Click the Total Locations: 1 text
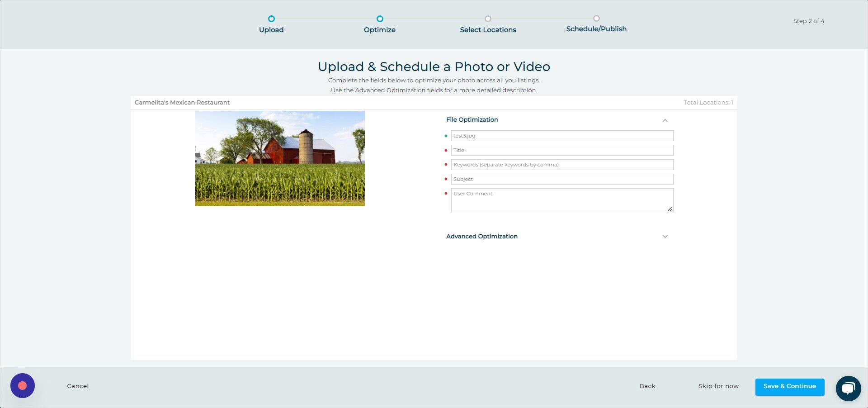Viewport: 868px width, 408px height. coord(708,103)
